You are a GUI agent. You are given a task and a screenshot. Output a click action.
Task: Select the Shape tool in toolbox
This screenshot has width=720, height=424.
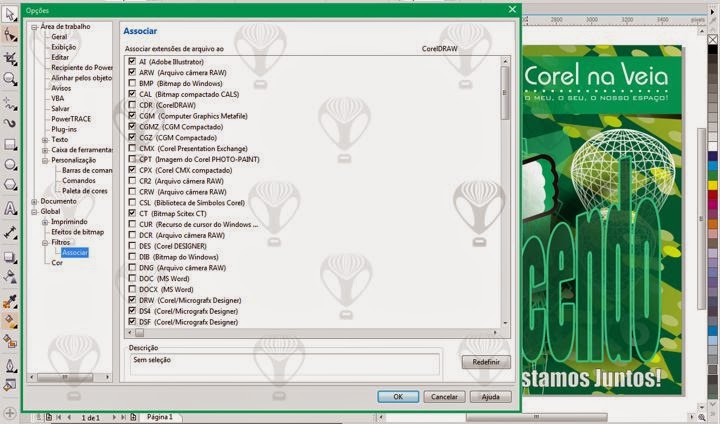10,34
